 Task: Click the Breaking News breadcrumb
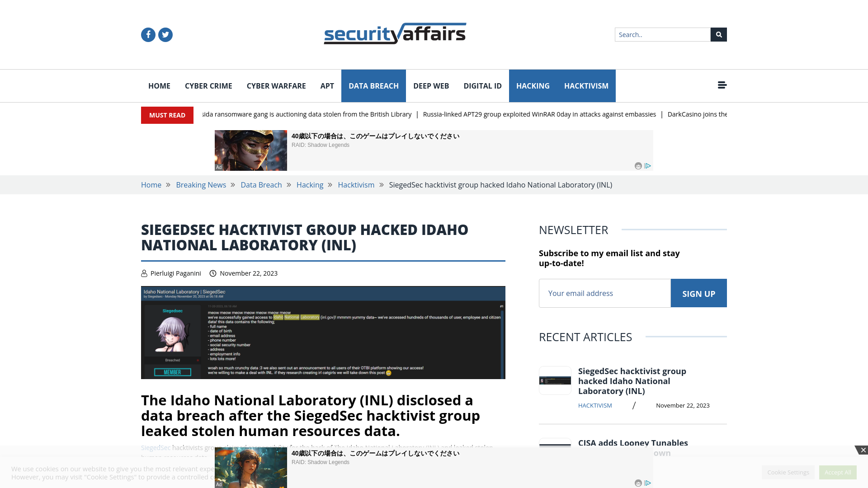point(201,185)
